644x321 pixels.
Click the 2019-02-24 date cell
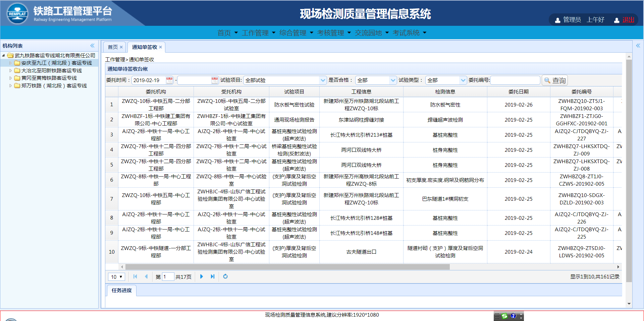click(x=519, y=252)
